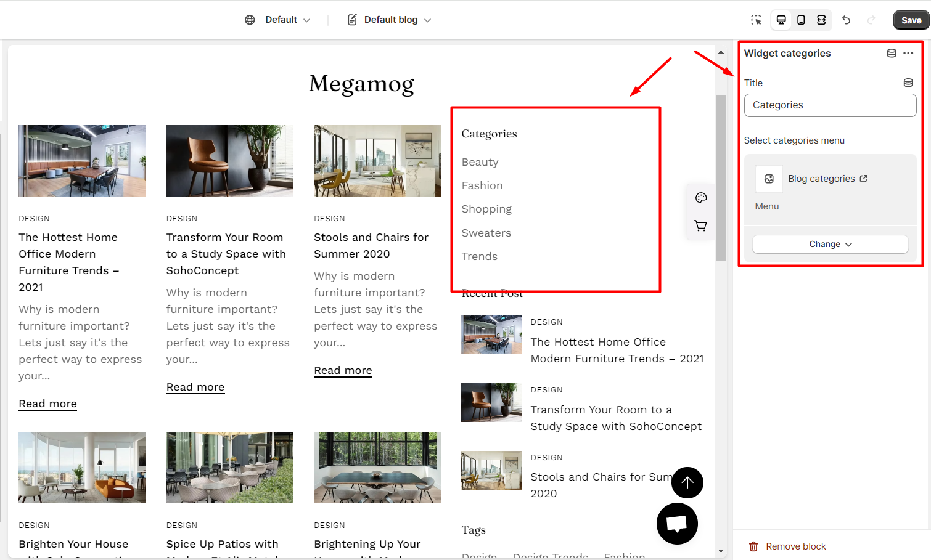Image resolution: width=931 pixels, height=560 pixels.
Task: Undo the last change
Action: click(846, 20)
